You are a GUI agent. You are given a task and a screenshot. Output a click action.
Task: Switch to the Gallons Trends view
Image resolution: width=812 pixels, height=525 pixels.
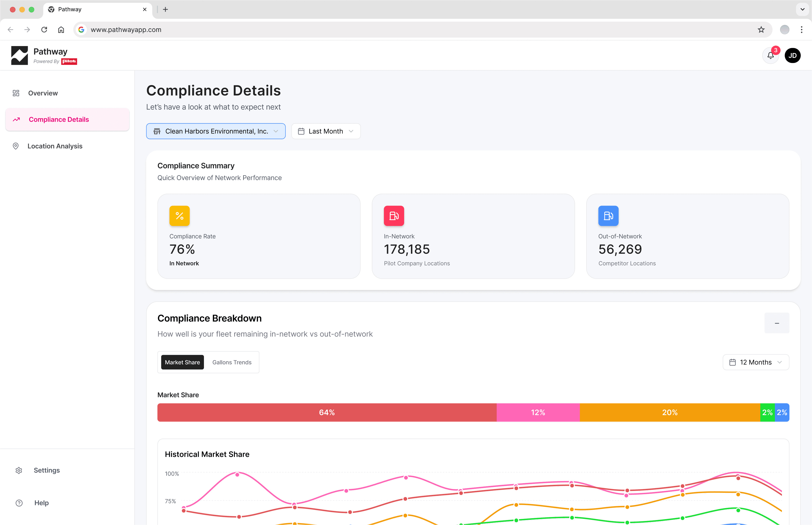[x=232, y=362]
